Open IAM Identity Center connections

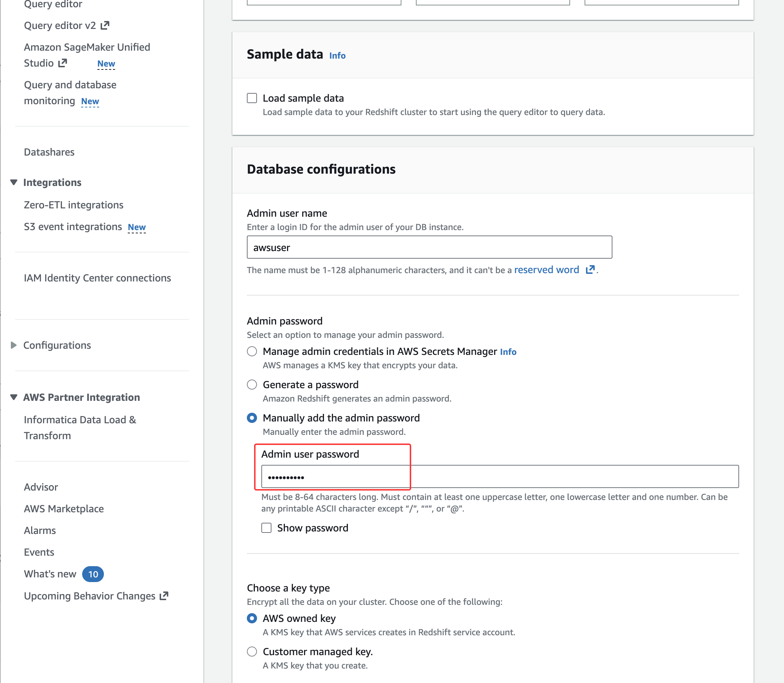click(97, 278)
